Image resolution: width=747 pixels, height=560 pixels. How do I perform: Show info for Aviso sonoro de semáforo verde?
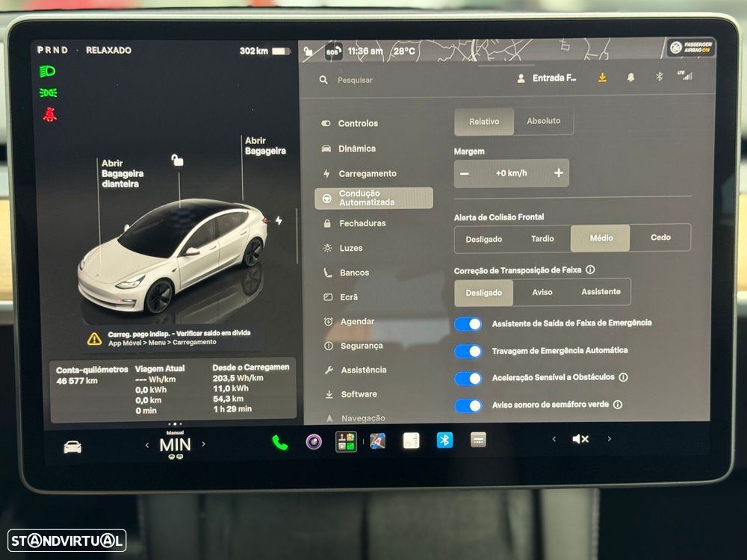click(618, 404)
